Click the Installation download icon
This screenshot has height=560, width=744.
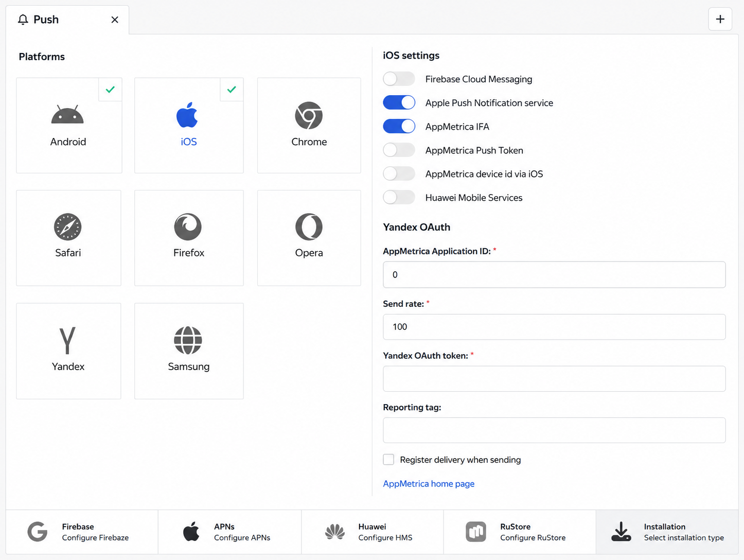[621, 532]
